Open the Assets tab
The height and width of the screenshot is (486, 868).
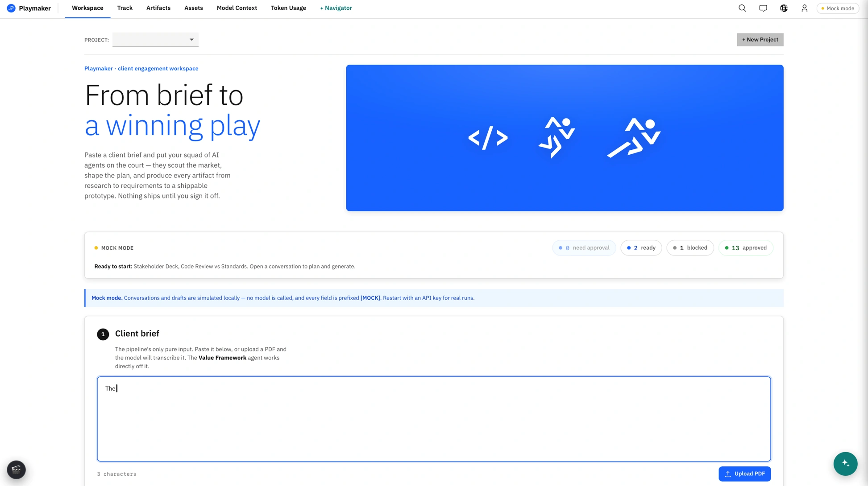coord(194,8)
